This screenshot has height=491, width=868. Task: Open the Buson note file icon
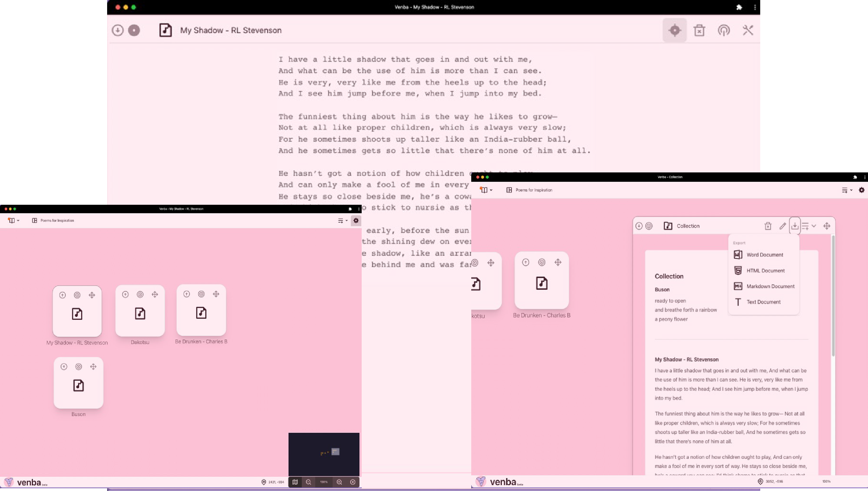(x=78, y=385)
